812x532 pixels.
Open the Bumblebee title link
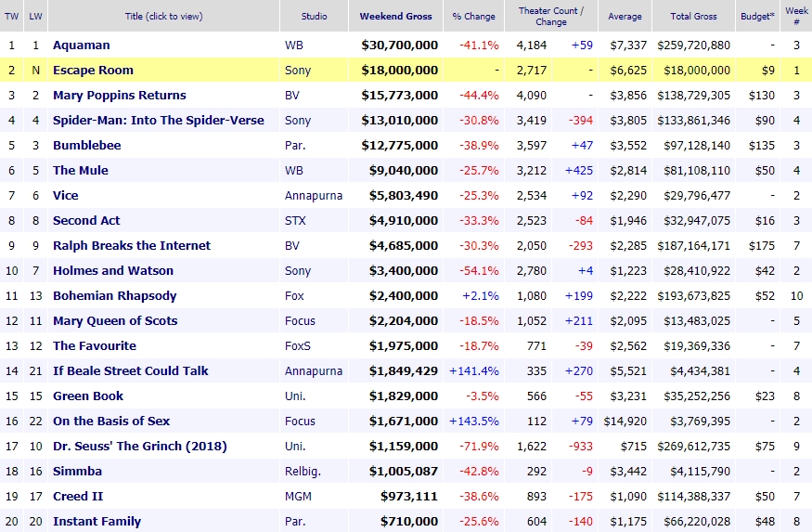point(87,145)
